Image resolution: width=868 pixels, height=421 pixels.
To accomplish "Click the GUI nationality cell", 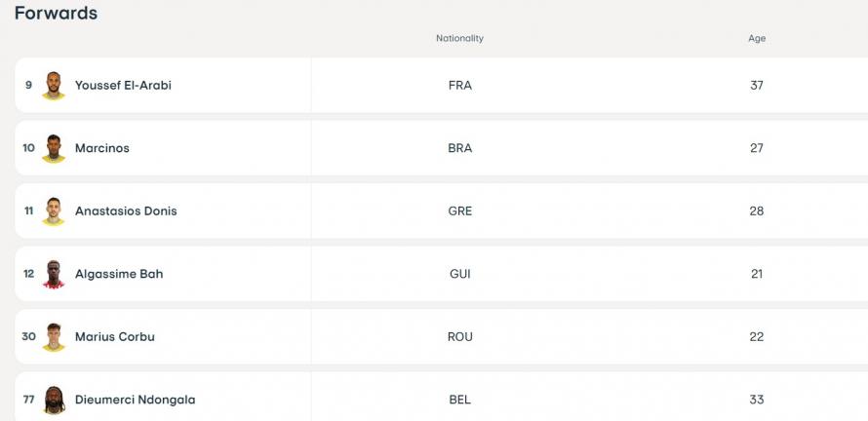I will (460, 274).
